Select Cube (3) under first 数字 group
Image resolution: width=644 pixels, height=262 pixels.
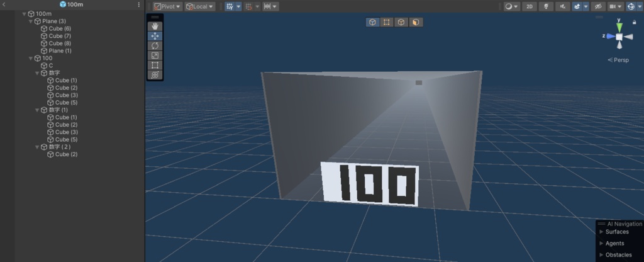coord(66,96)
